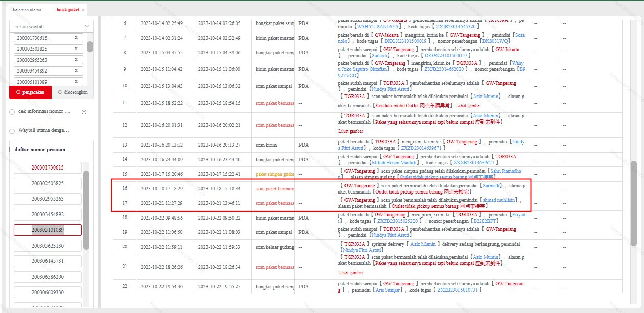Click the dikosongkan reset button
The width and height of the screenshot is (644, 313).
[x=73, y=92]
